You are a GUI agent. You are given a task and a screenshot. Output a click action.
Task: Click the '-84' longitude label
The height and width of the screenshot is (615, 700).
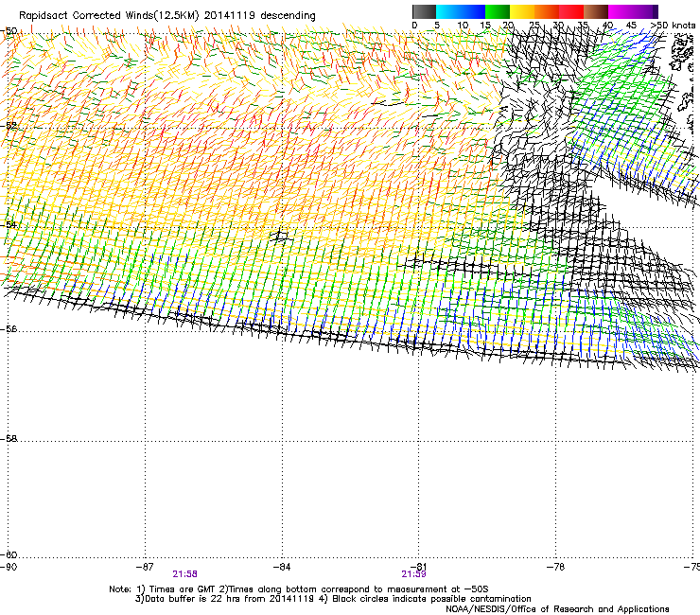(x=282, y=567)
